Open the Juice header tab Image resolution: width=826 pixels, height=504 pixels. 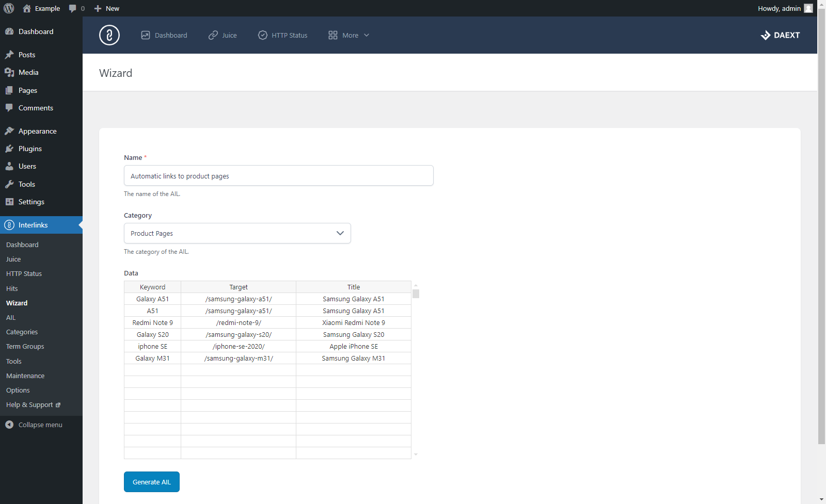223,35
